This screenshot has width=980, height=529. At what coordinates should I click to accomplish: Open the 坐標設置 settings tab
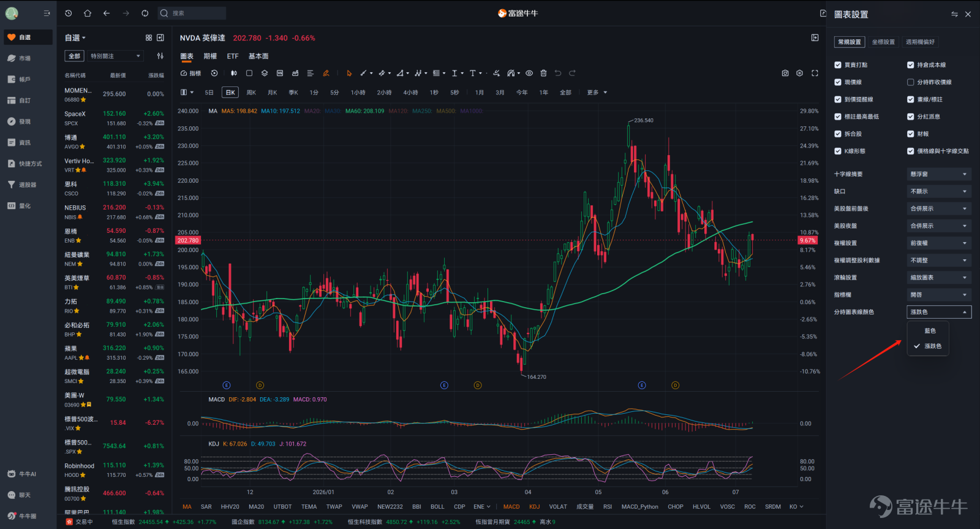883,42
